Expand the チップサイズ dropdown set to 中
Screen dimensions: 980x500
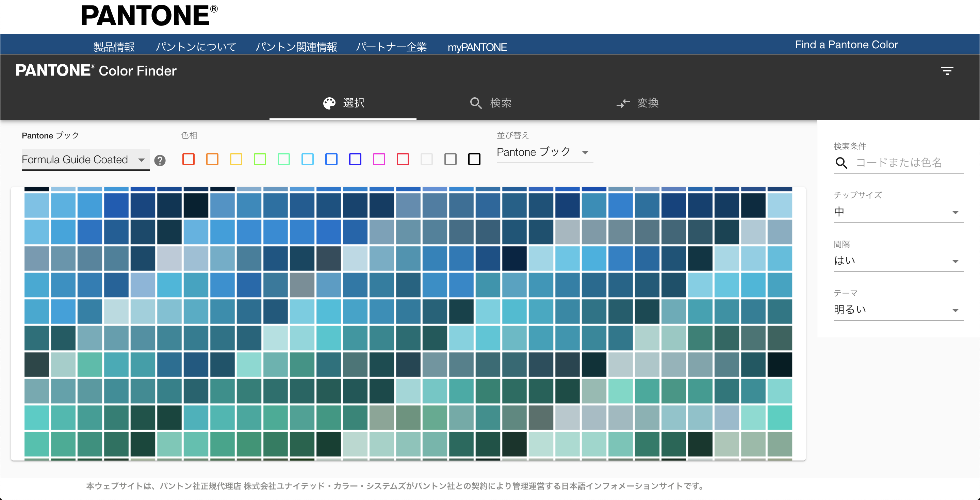click(898, 212)
